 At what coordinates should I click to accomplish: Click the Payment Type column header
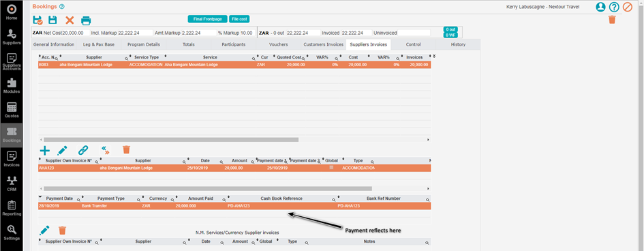[x=111, y=199]
